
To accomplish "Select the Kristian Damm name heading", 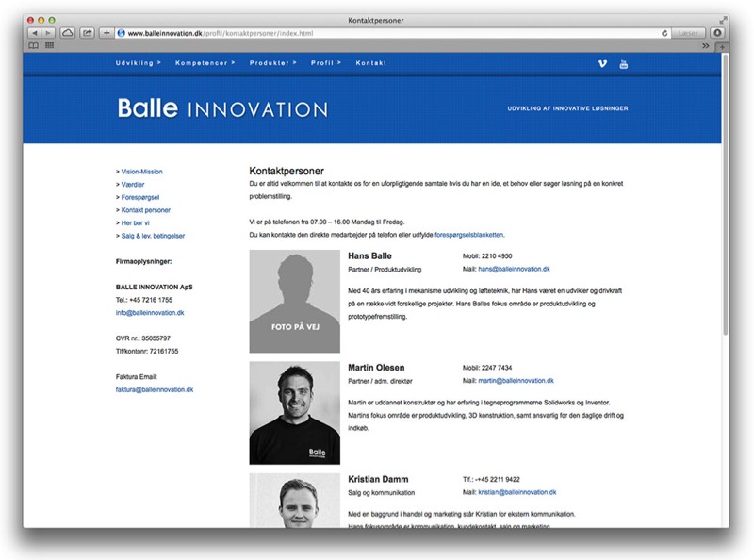I will click(378, 479).
